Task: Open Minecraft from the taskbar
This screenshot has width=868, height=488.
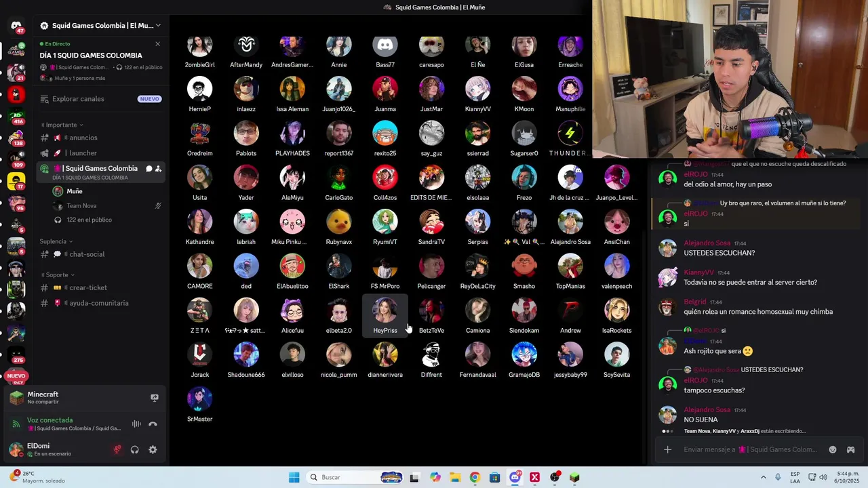Action: point(574,477)
